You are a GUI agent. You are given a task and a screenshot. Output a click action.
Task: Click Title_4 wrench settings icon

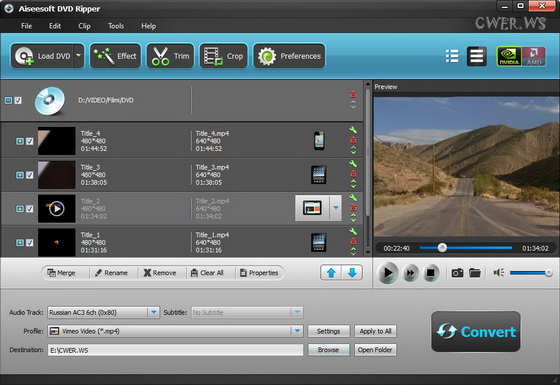point(353,130)
